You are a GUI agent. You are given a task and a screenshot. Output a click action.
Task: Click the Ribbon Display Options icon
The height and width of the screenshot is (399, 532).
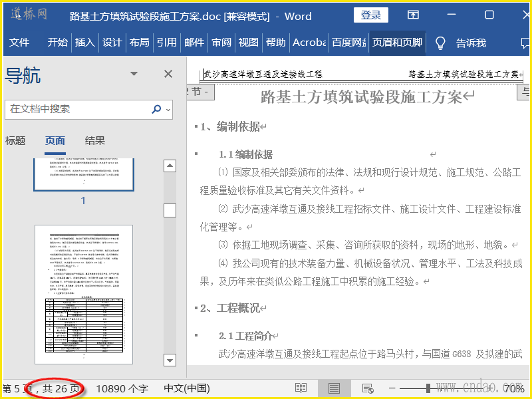[x=413, y=15]
